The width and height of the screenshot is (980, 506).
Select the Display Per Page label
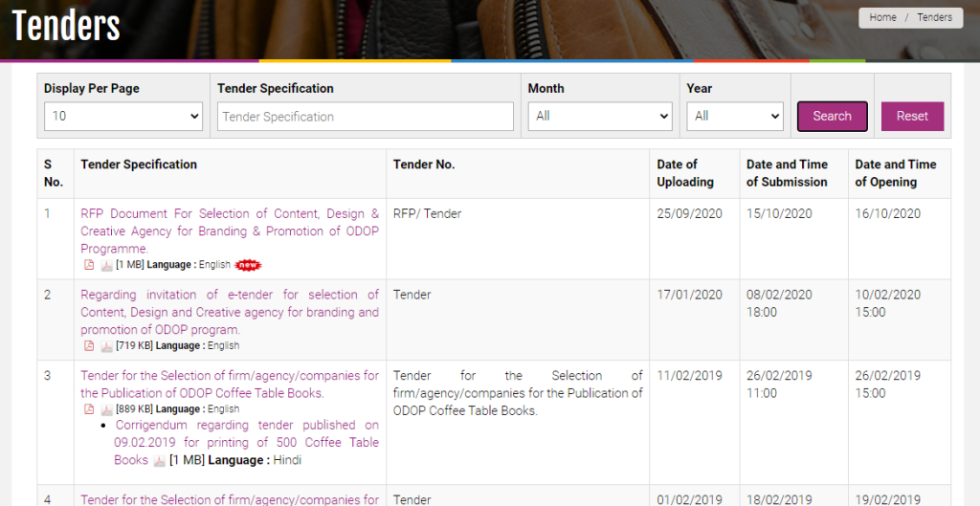click(x=91, y=88)
